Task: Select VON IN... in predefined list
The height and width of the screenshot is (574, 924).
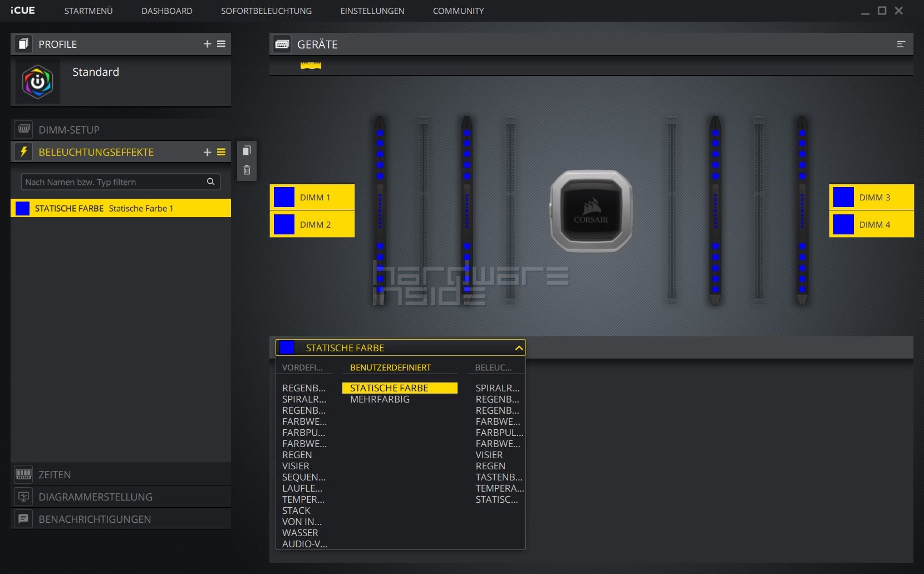Action: point(302,522)
